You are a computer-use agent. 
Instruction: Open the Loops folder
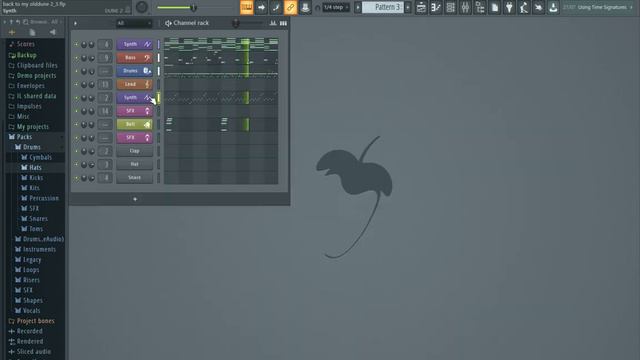(31, 270)
